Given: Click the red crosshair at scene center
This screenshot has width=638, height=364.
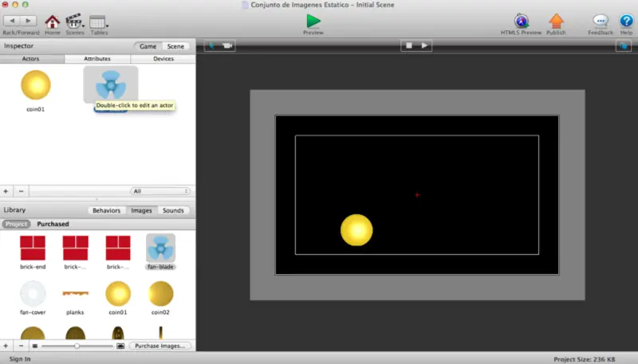Looking at the screenshot, I should click(x=417, y=195).
